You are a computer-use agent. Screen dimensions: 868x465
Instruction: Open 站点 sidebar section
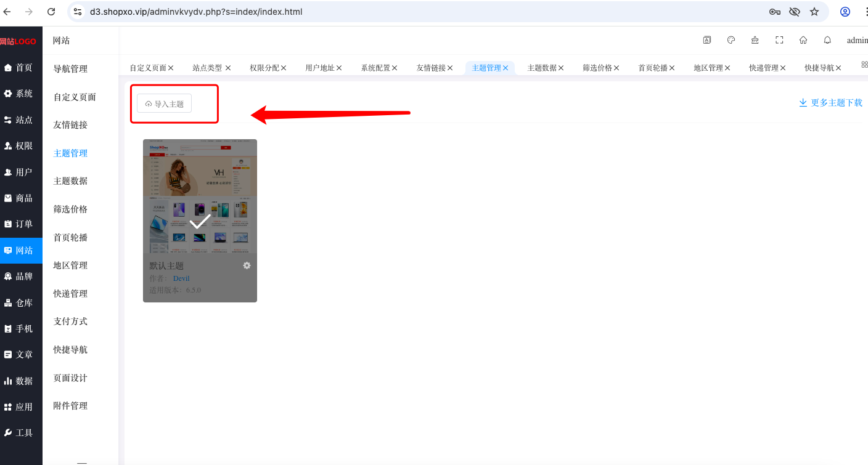21,120
